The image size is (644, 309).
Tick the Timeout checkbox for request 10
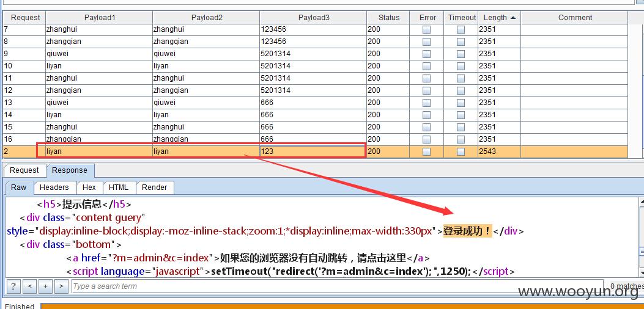point(461,66)
